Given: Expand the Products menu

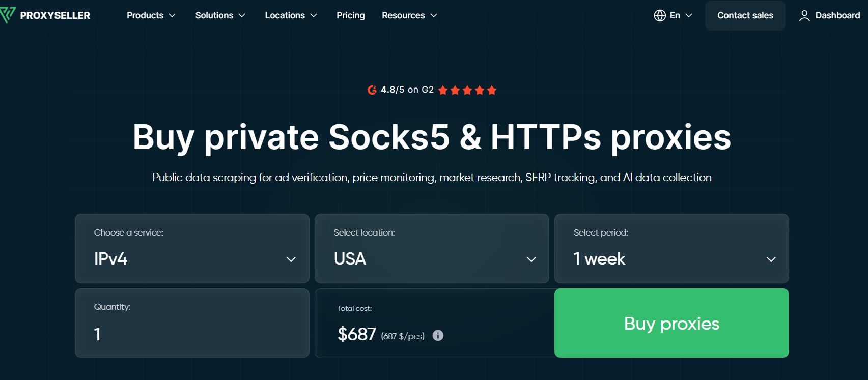Looking at the screenshot, I should pyautogui.click(x=151, y=15).
